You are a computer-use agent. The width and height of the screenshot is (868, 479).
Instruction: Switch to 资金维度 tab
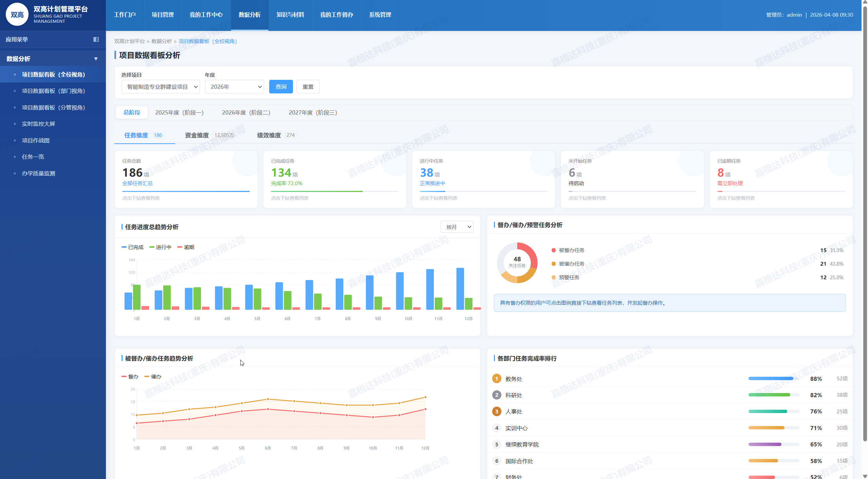tap(197, 135)
